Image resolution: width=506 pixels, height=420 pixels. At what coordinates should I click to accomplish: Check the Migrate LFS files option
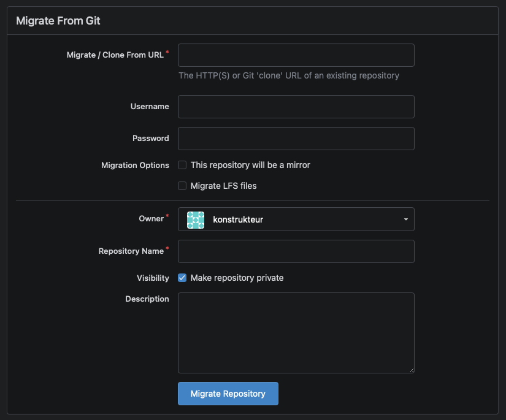point(182,186)
